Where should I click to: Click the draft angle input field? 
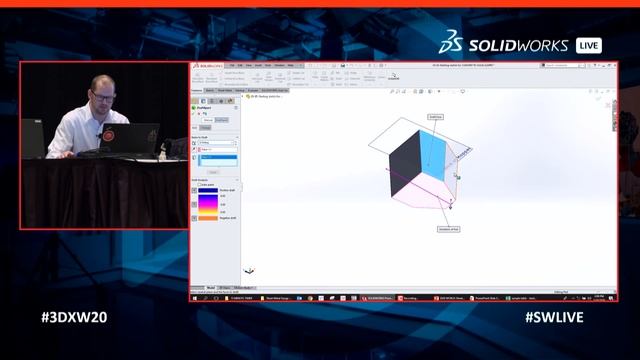[216, 143]
